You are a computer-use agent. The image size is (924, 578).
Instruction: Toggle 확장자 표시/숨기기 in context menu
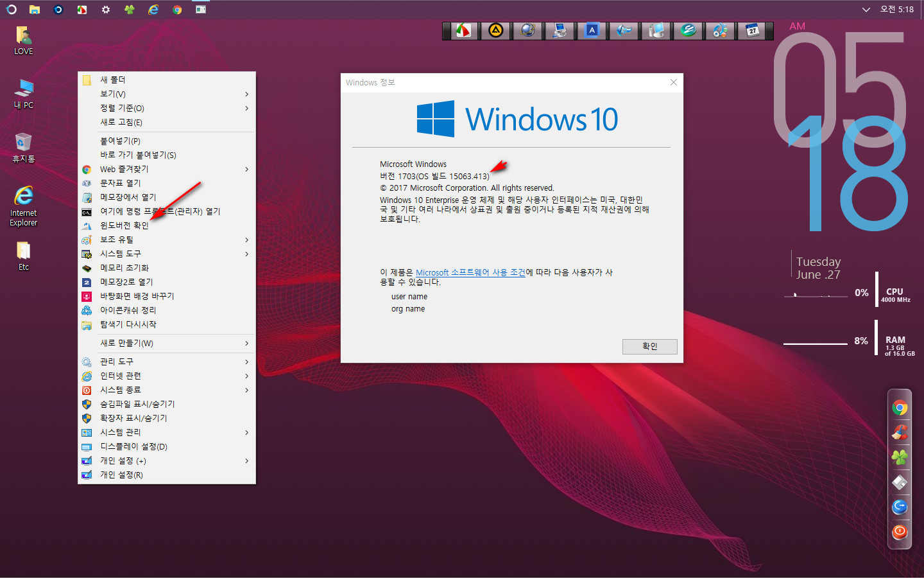(x=167, y=418)
